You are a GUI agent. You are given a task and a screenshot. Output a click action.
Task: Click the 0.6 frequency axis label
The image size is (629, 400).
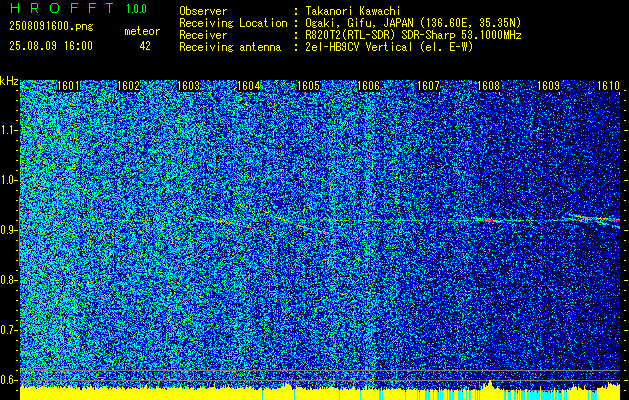click(x=7, y=380)
